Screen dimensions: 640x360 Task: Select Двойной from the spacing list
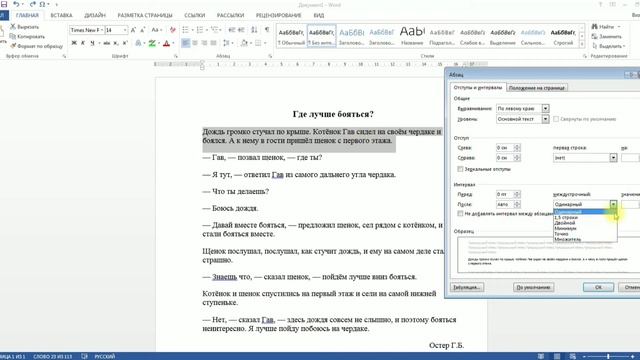(x=585, y=223)
